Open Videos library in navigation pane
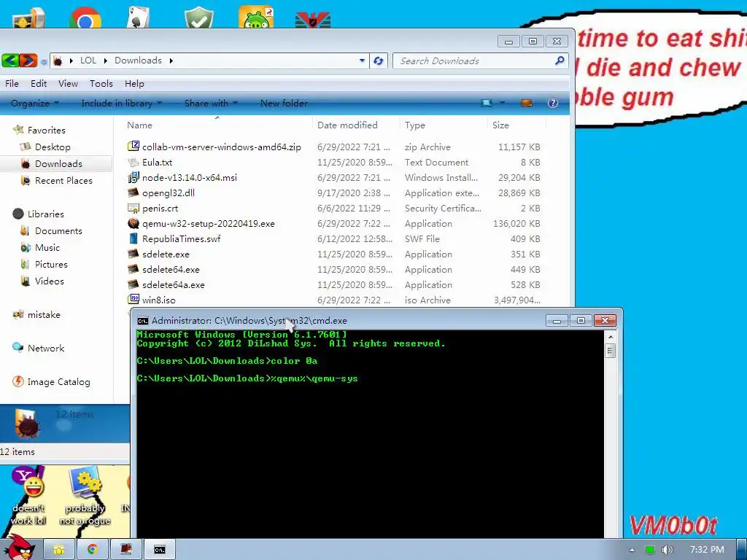Screen dimensions: 747x560 [49, 281]
